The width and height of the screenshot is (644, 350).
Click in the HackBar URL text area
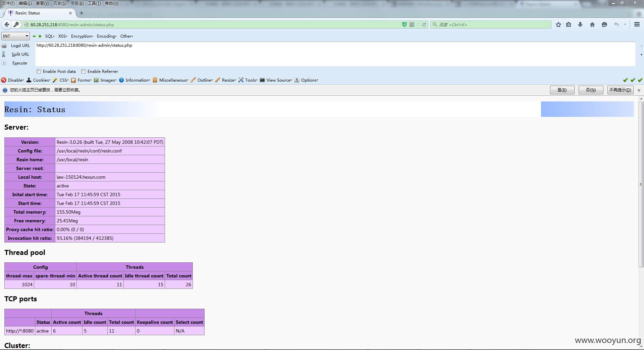(x=335, y=54)
